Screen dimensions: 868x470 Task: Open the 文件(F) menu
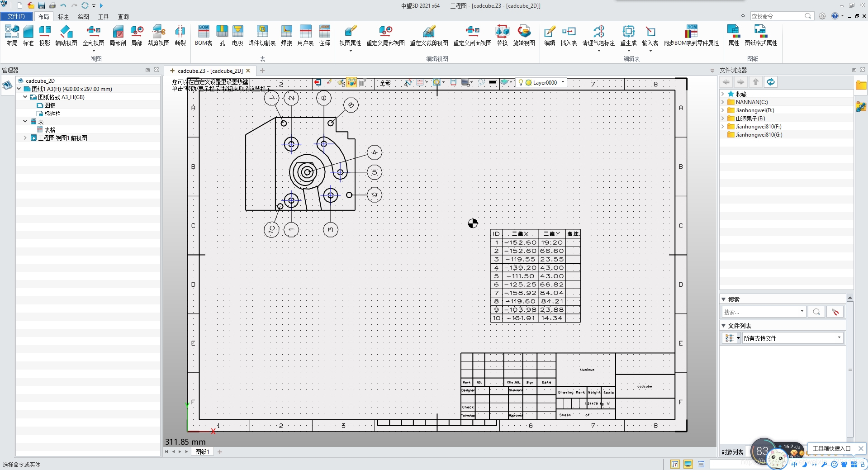coord(16,16)
